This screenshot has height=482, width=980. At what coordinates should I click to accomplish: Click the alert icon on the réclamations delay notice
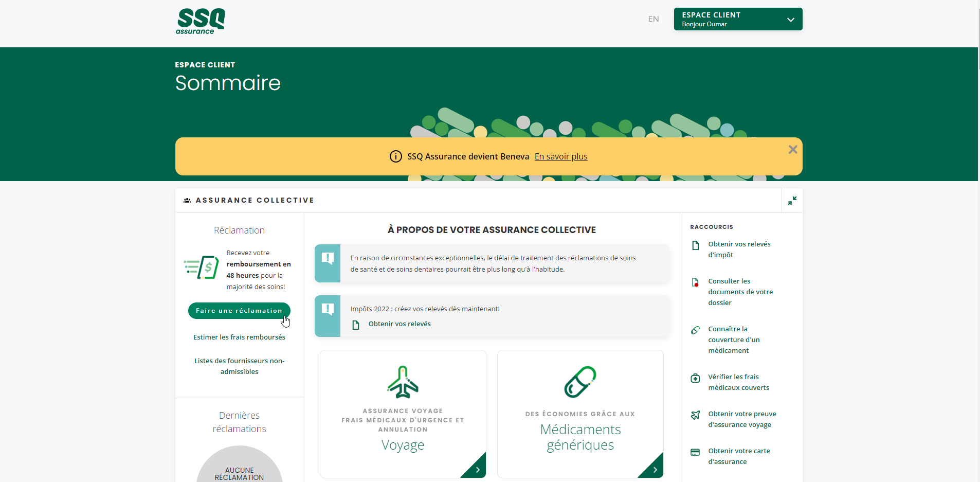[x=328, y=258]
